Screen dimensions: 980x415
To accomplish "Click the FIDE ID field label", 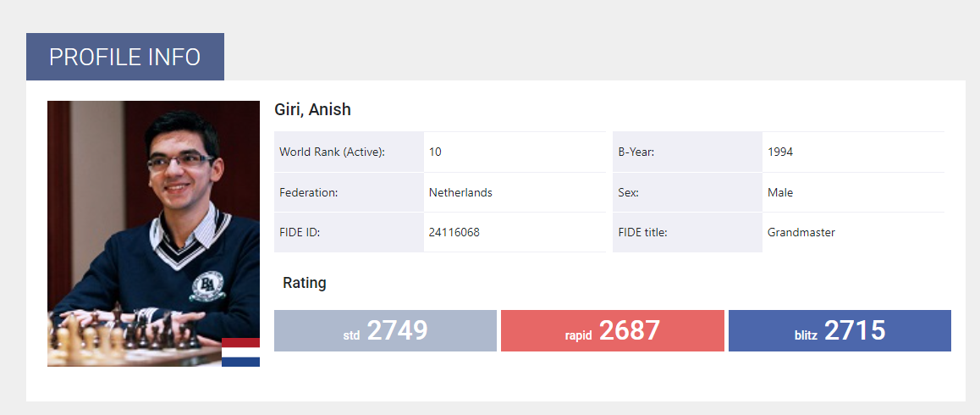I will coord(300,233).
